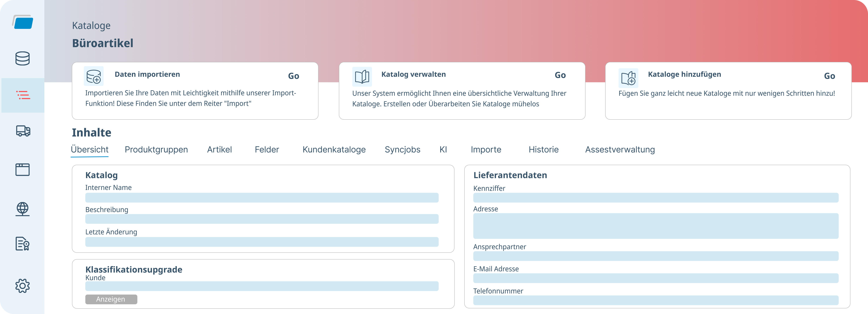Image resolution: width=868 pixels, height=314 pixels.
Task: Open the Felder tab
Action: click(x=267, y=150)
